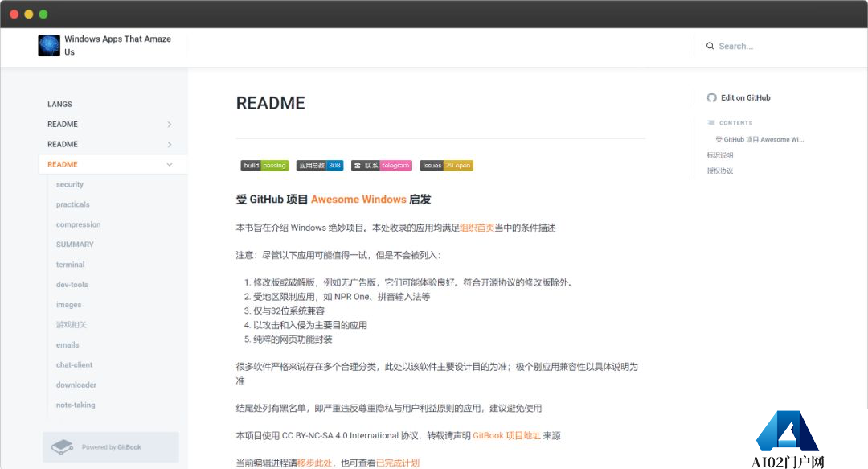Open the Awesome Windows link in the heading
Image resolution: width=868 pixels, height=469 pixels.
click(358, 199)
